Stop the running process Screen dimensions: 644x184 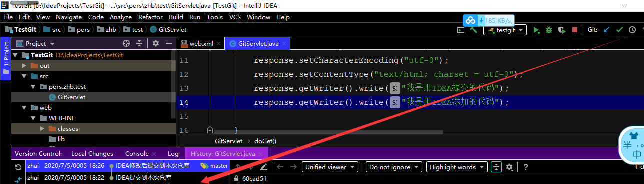tap(575, 30)
